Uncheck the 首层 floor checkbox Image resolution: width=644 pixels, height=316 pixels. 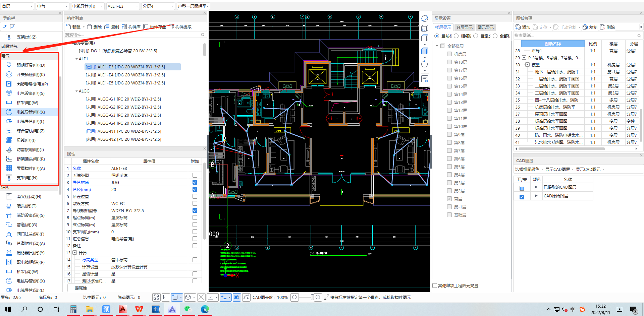pyautogui.click(x=449, y=199)
